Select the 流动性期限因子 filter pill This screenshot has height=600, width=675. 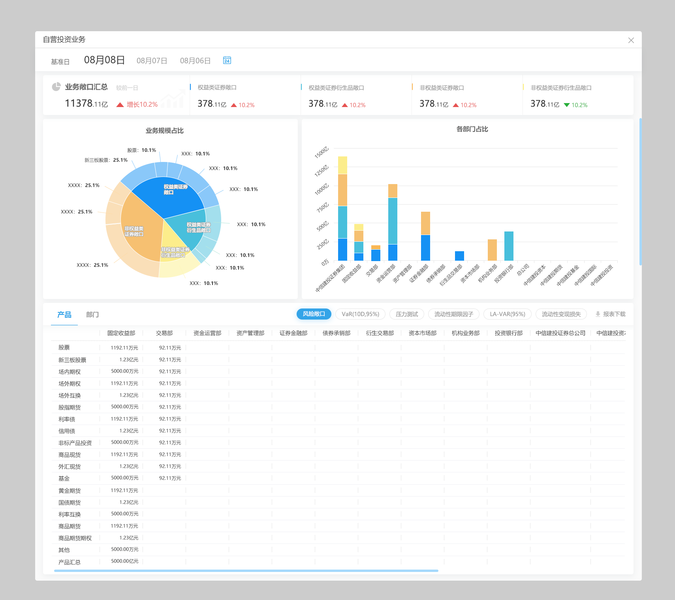point(454,314)
